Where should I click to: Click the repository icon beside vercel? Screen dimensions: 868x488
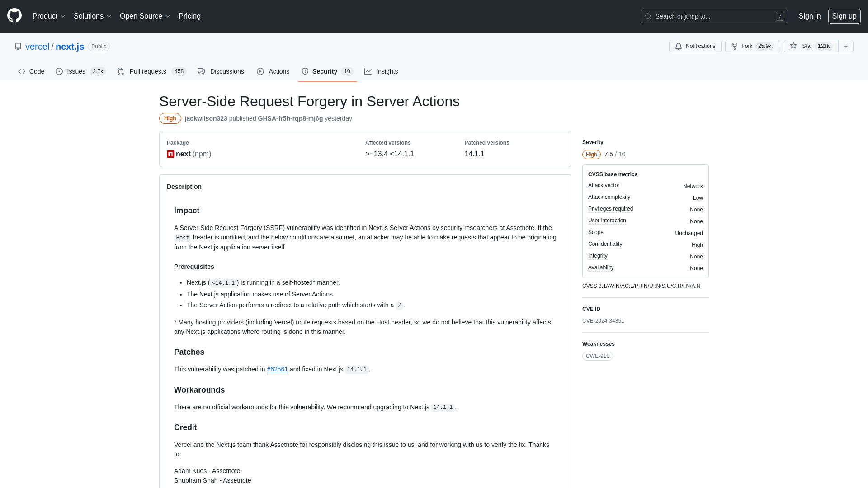coord(18,47)
